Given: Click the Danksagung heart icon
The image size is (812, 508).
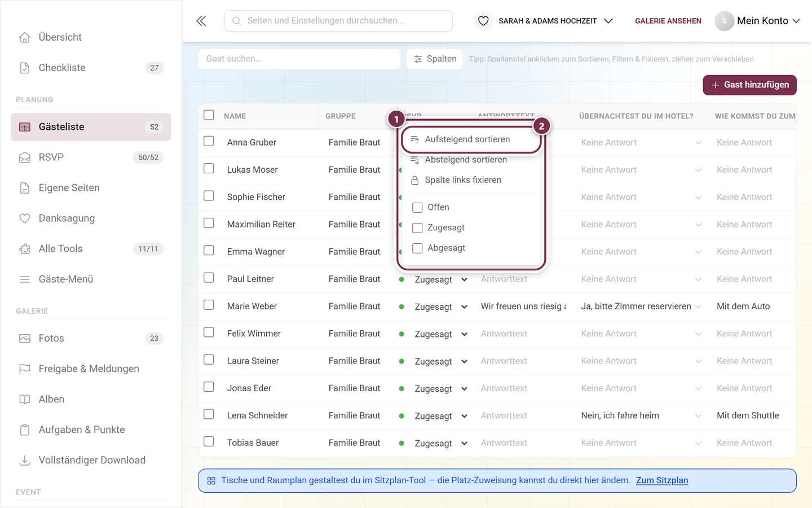Looking at the screenshot, I should click(25, 218).
